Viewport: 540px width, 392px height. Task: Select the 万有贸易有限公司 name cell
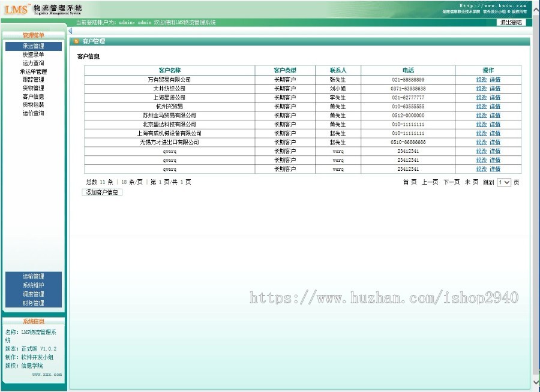pos(169,80)
